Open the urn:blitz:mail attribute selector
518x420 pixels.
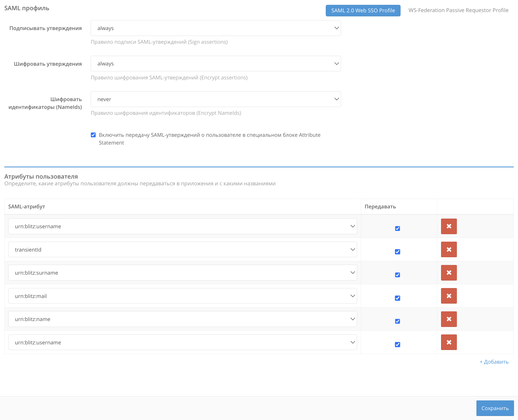(x=182, y=296)
